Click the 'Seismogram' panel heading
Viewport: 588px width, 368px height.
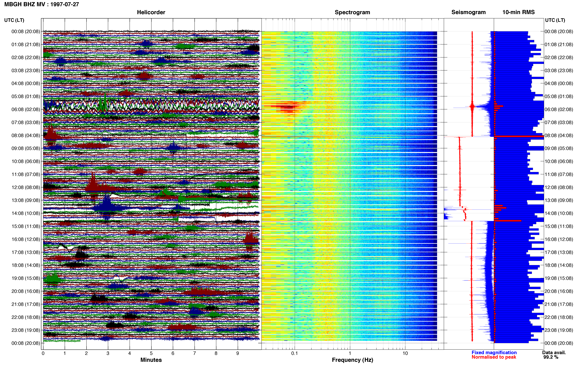[x=468, y=12]
